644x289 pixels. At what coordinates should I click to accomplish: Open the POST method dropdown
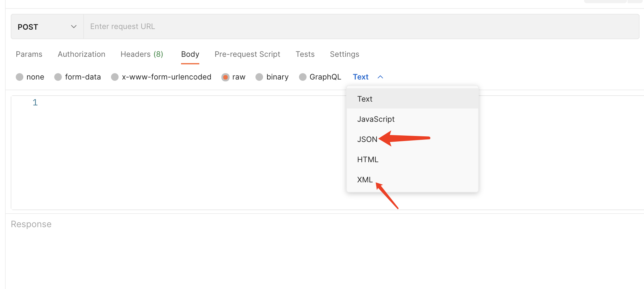tap(47, 27)
